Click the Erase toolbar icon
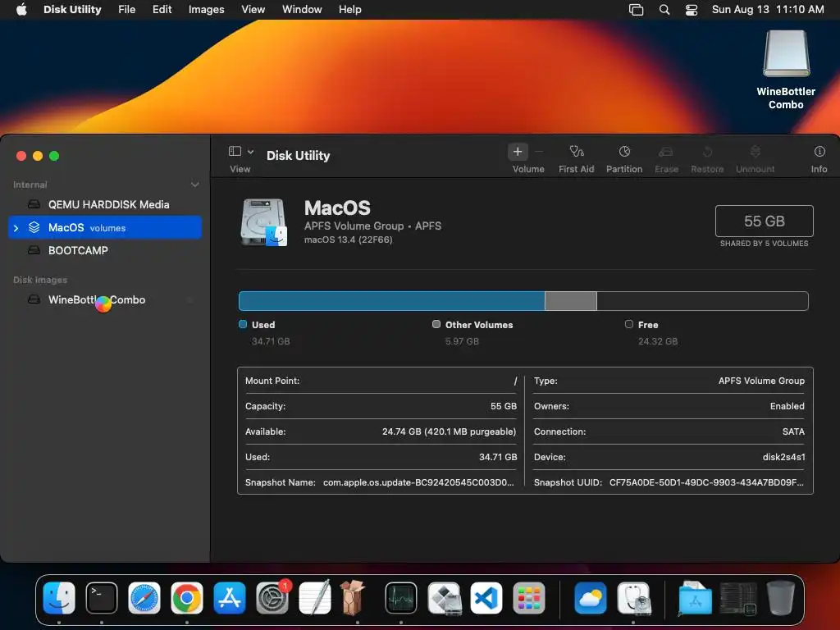This screenshot has height=630, width=840. (666, 152)
